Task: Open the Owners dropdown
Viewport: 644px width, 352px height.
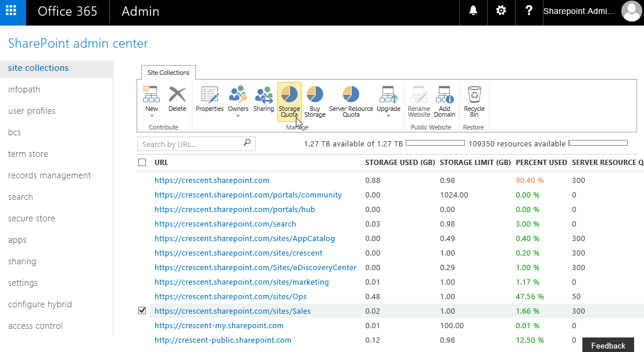Action: (x=238, y=115)
